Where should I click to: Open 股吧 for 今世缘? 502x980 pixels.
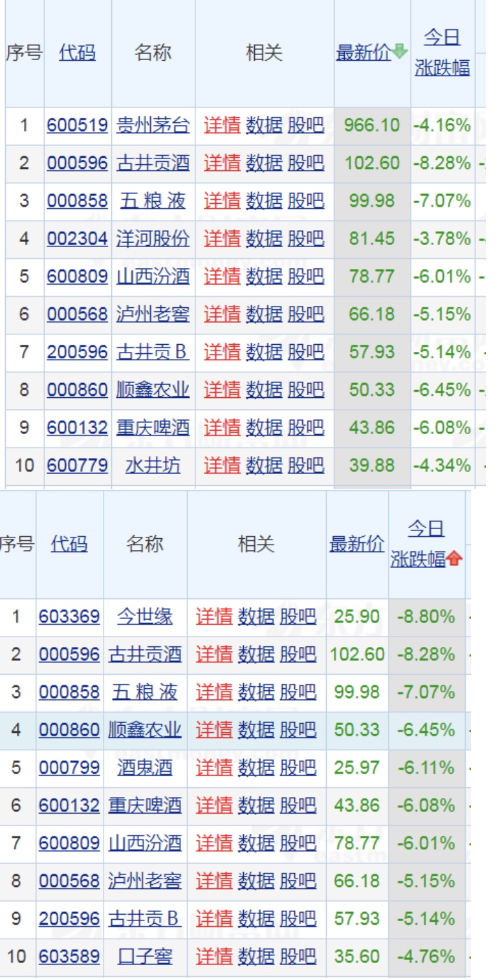tap(298, 616)
